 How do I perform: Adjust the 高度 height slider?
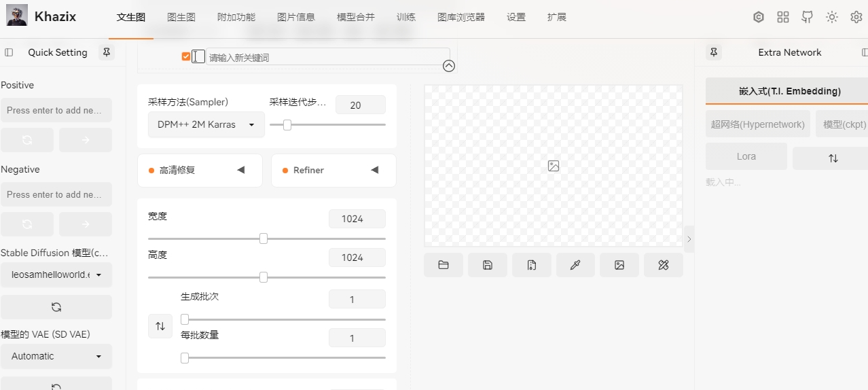click(267, 277)
